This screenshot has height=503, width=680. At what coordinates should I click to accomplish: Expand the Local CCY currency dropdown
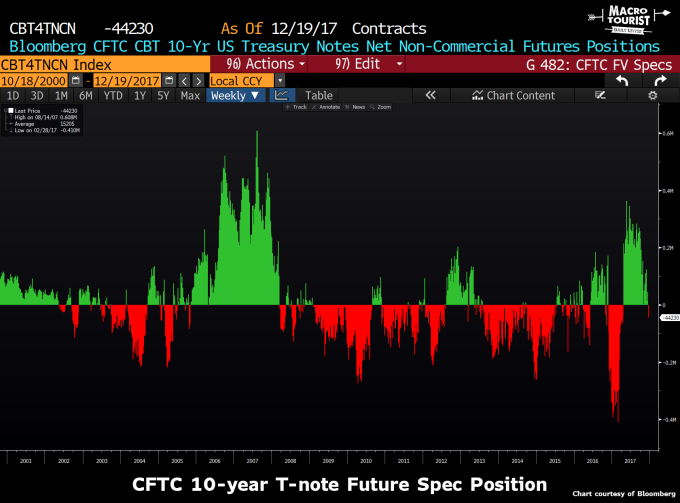(280, 80)
